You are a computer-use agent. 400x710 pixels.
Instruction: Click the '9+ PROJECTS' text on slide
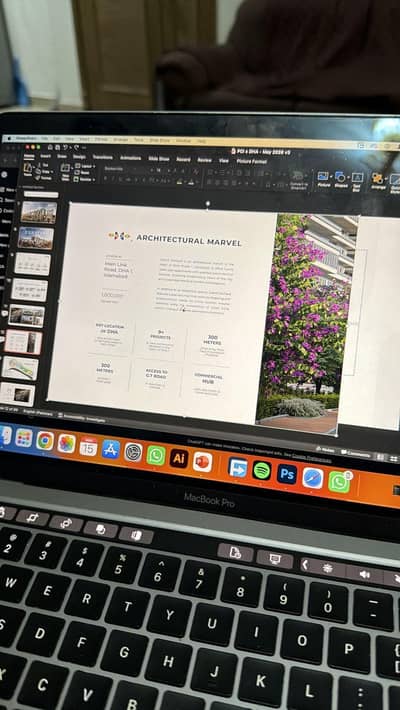pos(160,334)
